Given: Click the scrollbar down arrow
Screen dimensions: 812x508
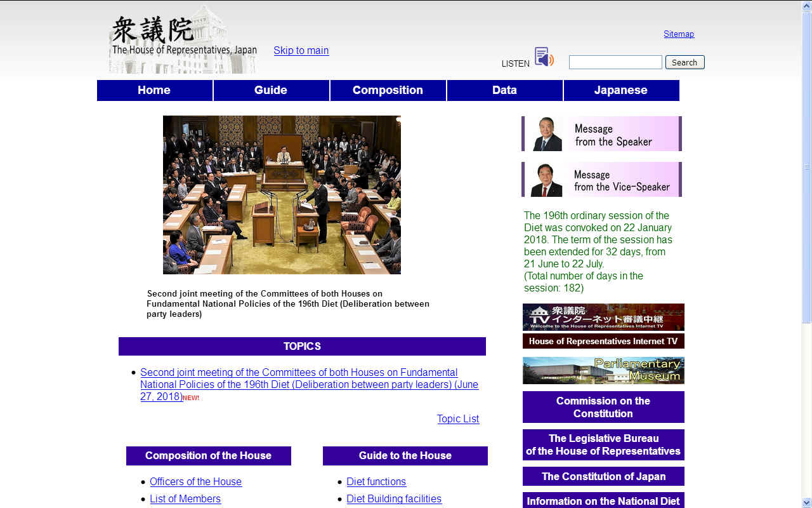Looking at the screenshot, I should (x=806, y=502).
